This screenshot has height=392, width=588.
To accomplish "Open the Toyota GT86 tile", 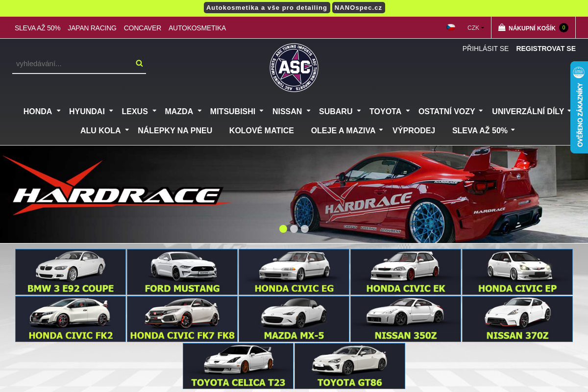I will point(350,366).
